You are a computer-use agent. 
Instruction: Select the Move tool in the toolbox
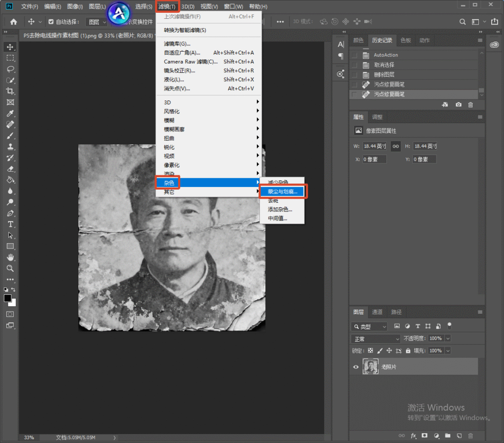tap(10, 47)
